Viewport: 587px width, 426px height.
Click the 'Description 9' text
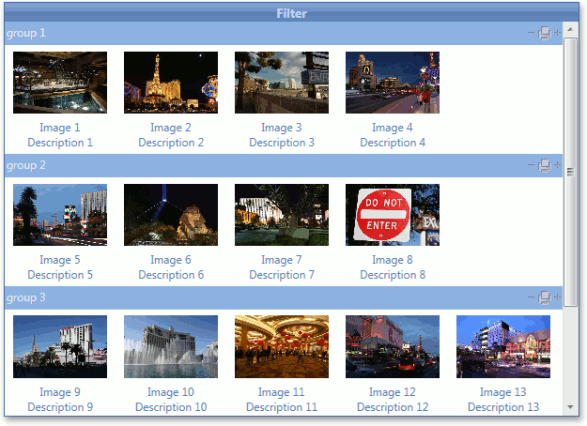click(60, 407)
